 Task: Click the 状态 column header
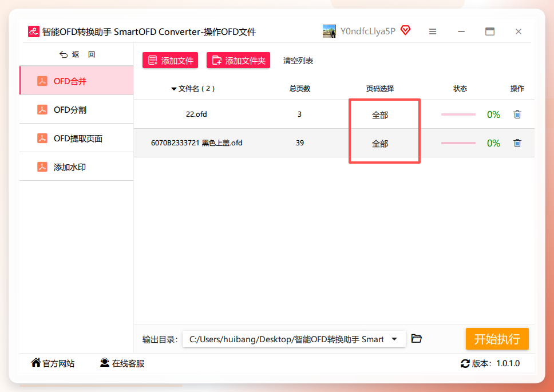click(x=460, y=89)
